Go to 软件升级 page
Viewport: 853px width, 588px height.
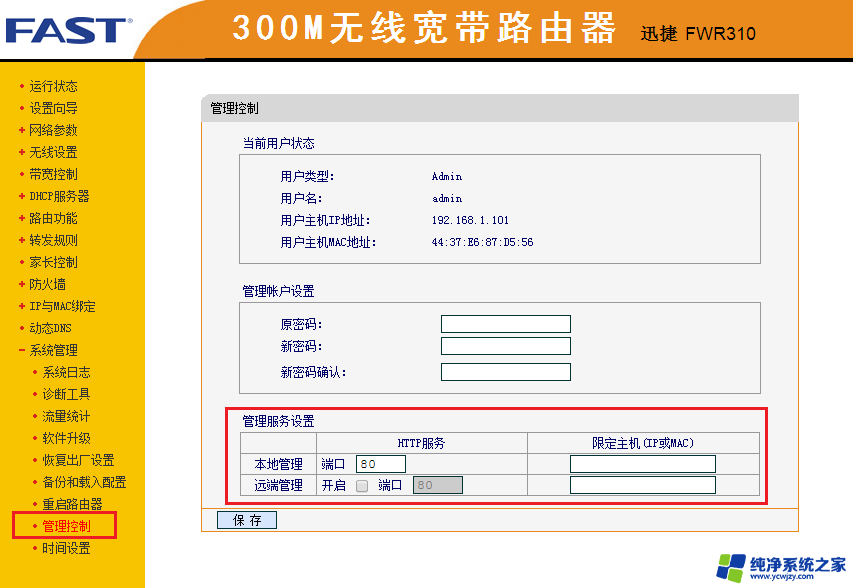[x=66, y=438]
